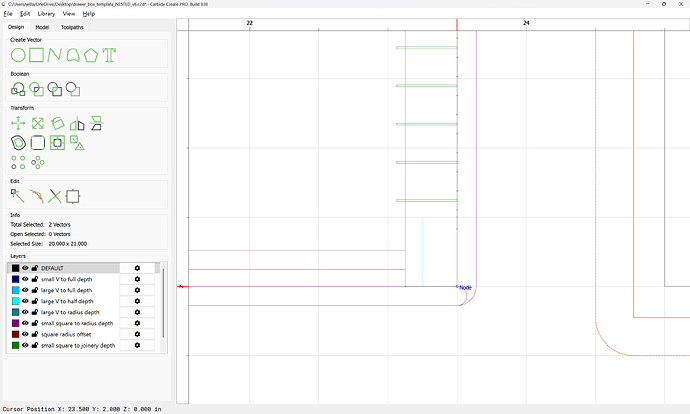Toggle visibility of square radius offset layer
690x414 pixels.
click(x=26, y=334)
